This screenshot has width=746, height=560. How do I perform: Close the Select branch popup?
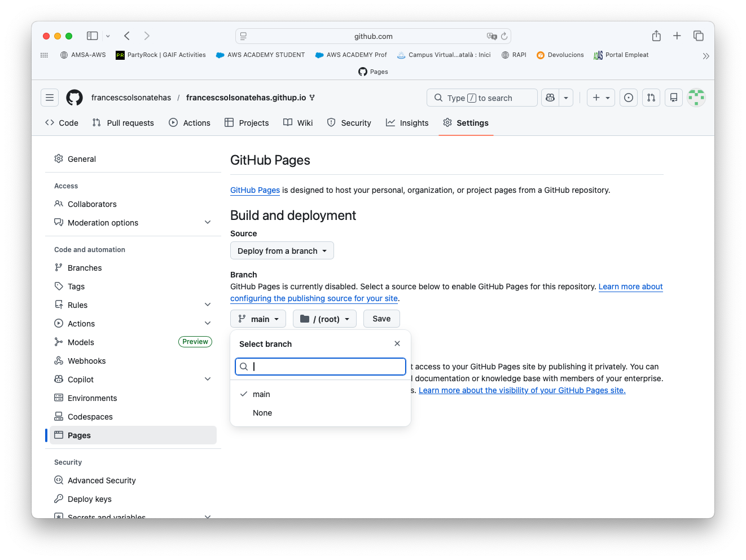[x=397, y=343]
